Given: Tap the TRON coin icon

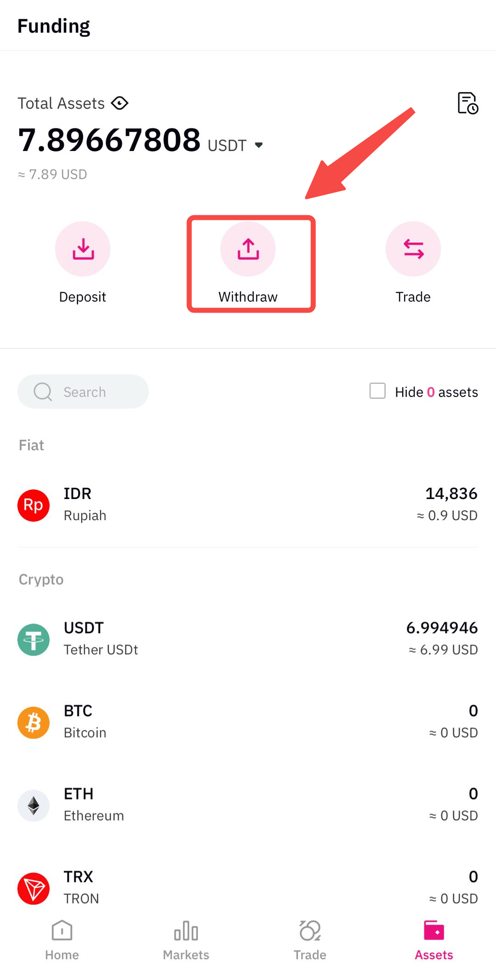Looking at the screenshot, I should pyautogui.click(x=34, y=888).
